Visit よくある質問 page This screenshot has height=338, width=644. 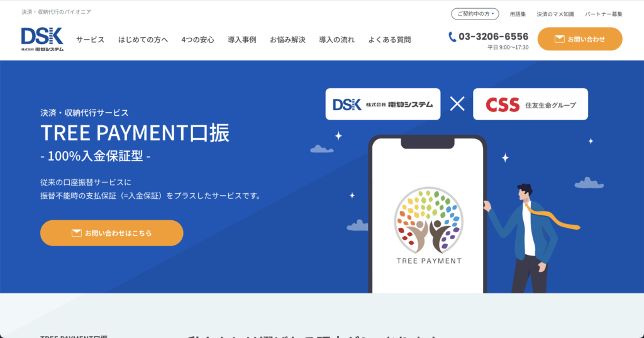pos(389,40)
